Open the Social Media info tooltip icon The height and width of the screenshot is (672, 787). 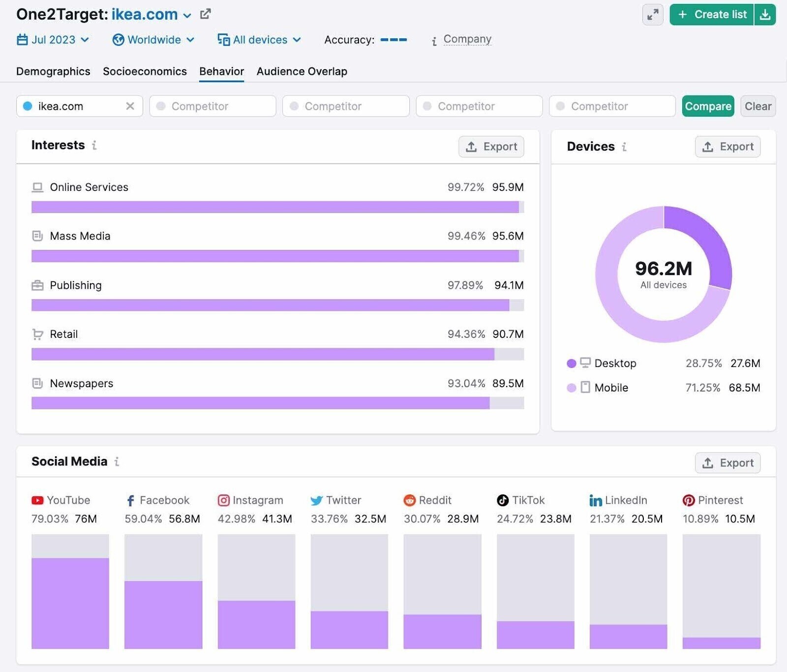(x=117, y=462)
